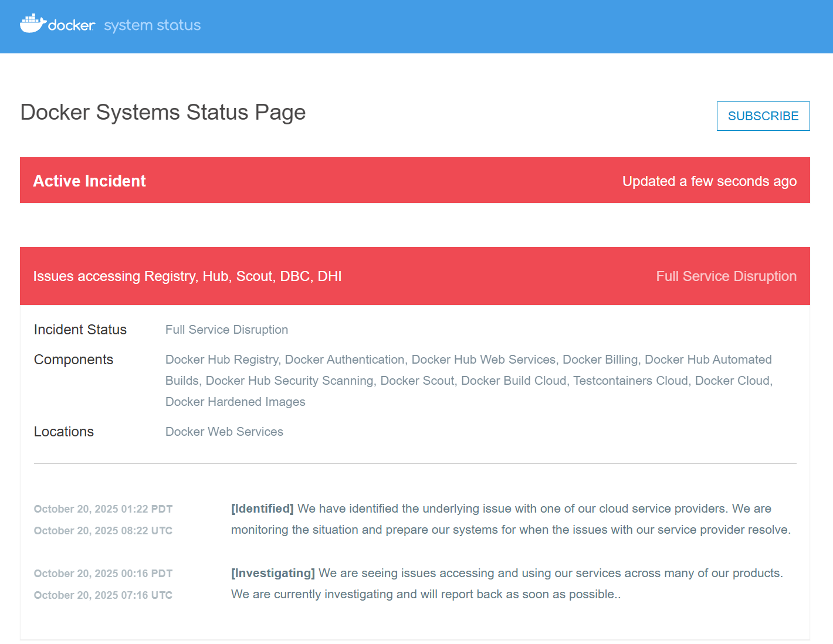Viewport: 833px width, 644px height.
Task: Click the '[Identified]' update tag
Action: (x=262, y=509)
